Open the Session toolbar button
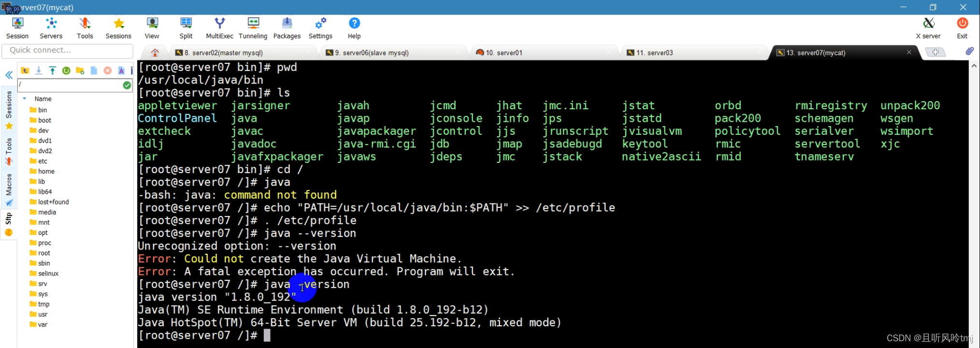The image size is (980, 348). click(17, 28)
